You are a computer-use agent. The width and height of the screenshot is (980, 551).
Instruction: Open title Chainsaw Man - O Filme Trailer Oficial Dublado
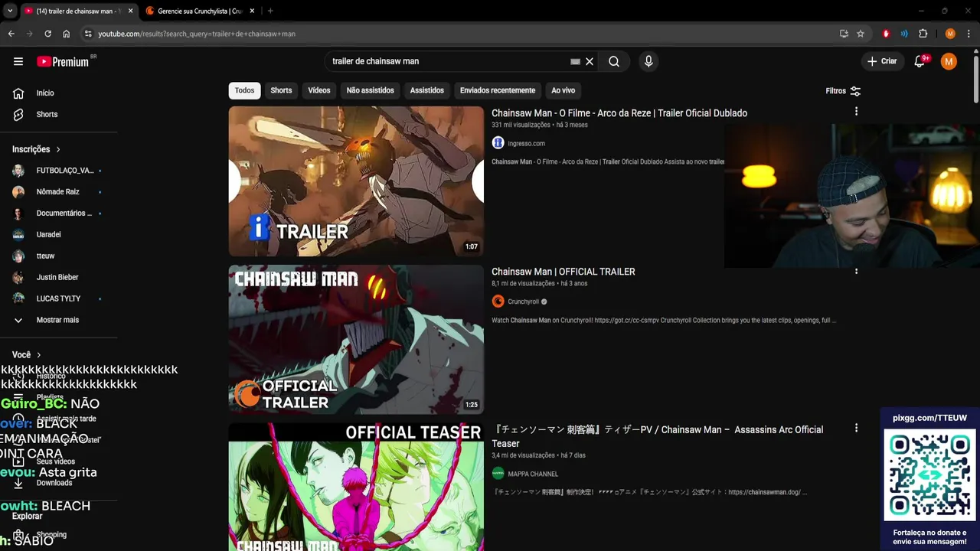[619, 113]
